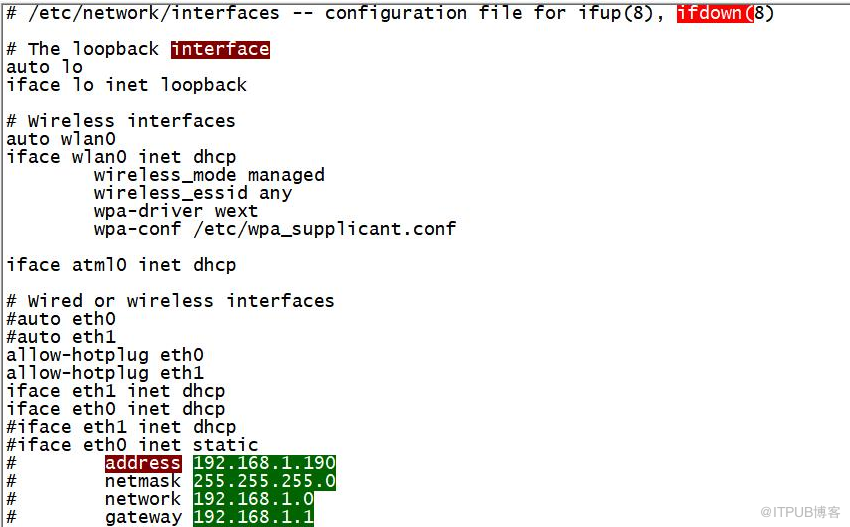Click the highlighted "interface" word in loopback comment
Image resolution: width=850 pixels, height=527 pixels.
pos(220,49)
